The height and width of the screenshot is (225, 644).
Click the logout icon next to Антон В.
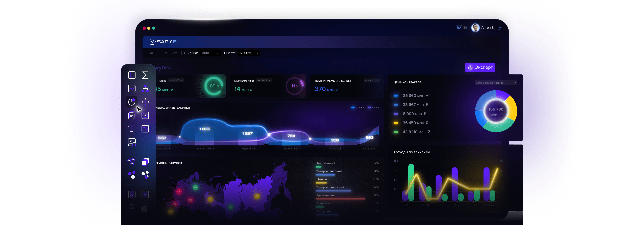499,28
